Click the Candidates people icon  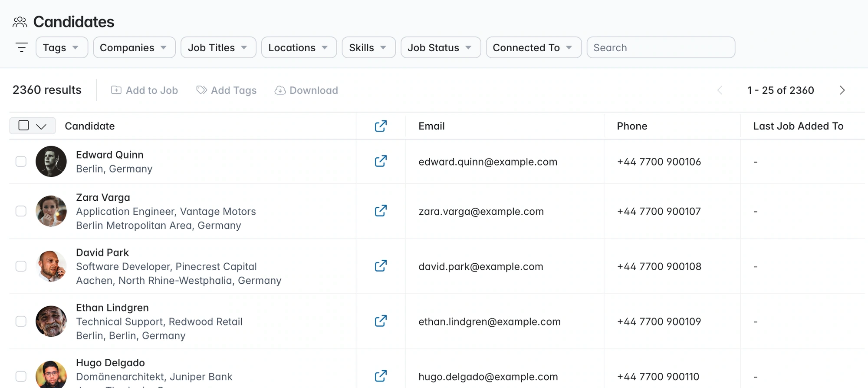[20, 22]
